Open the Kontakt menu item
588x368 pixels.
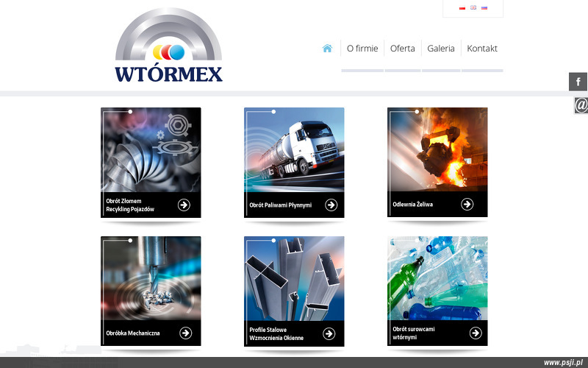pos(482,49)
